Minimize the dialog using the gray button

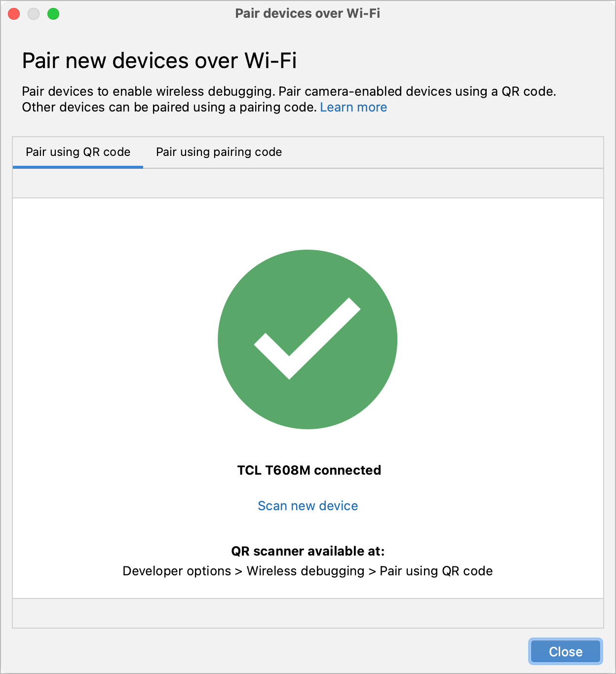[x=34, y=14]
